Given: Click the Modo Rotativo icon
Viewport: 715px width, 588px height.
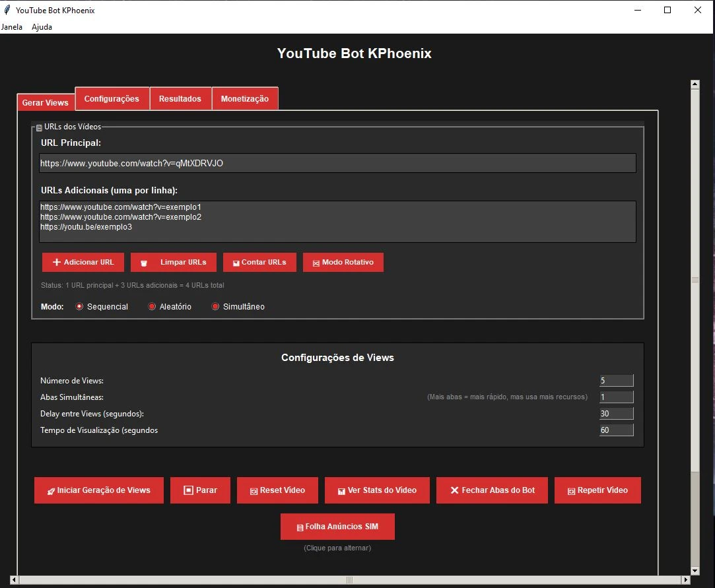Looking at the screenshot, I should [x=316, y=263].
